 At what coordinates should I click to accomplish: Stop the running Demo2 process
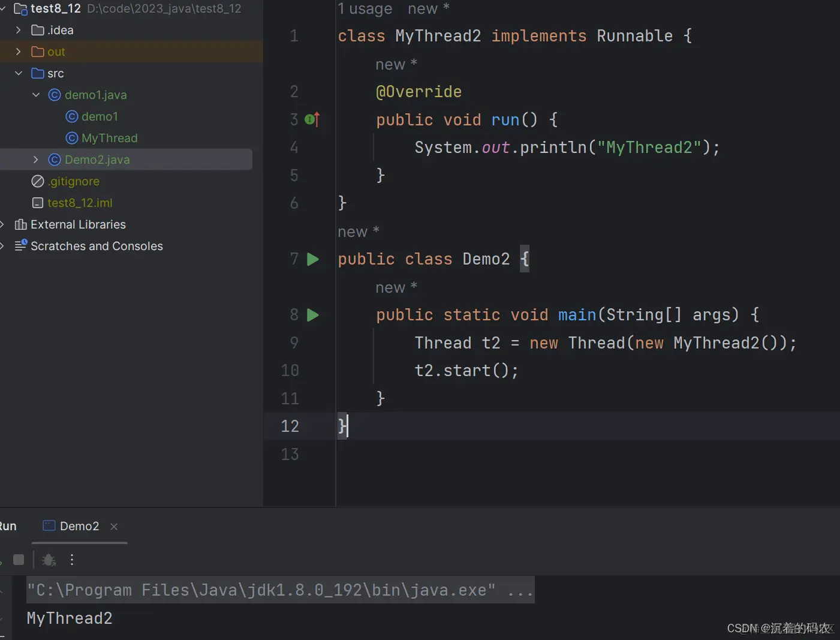click(19, 560)
